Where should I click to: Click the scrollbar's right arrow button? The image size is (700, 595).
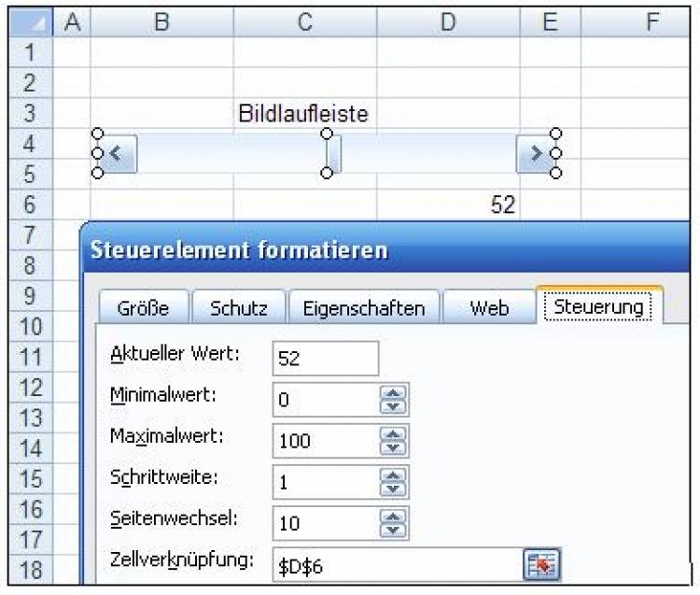532,153
